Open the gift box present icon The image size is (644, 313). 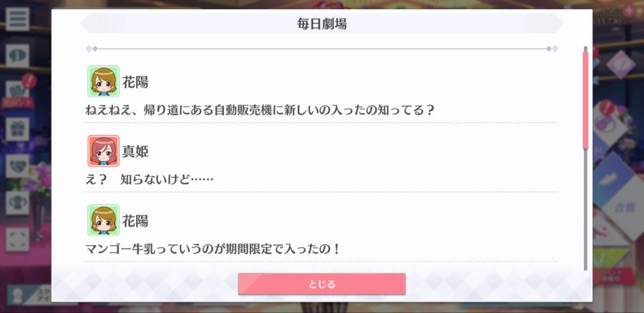point(18,129)
